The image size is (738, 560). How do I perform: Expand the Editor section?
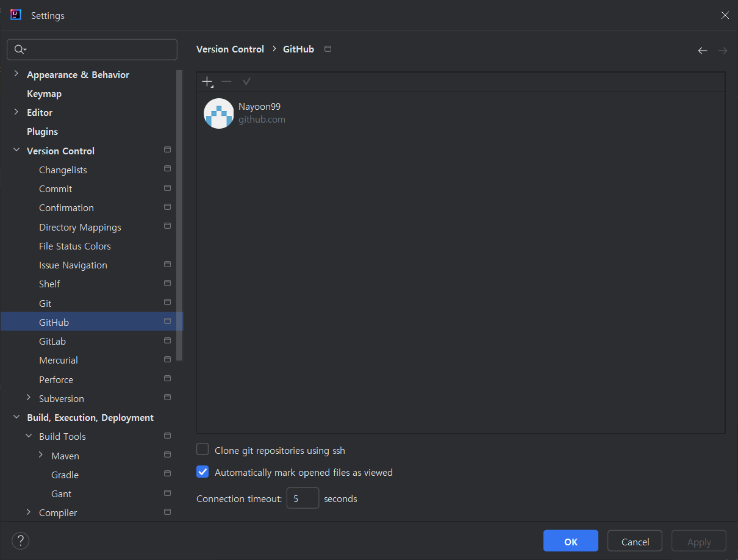(16, 112)
